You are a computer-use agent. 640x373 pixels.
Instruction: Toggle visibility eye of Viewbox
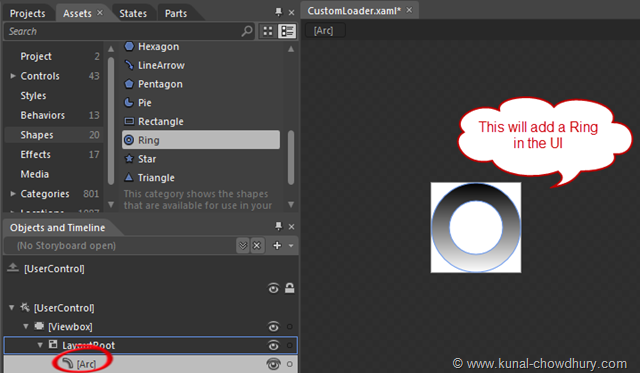point(273,326)
